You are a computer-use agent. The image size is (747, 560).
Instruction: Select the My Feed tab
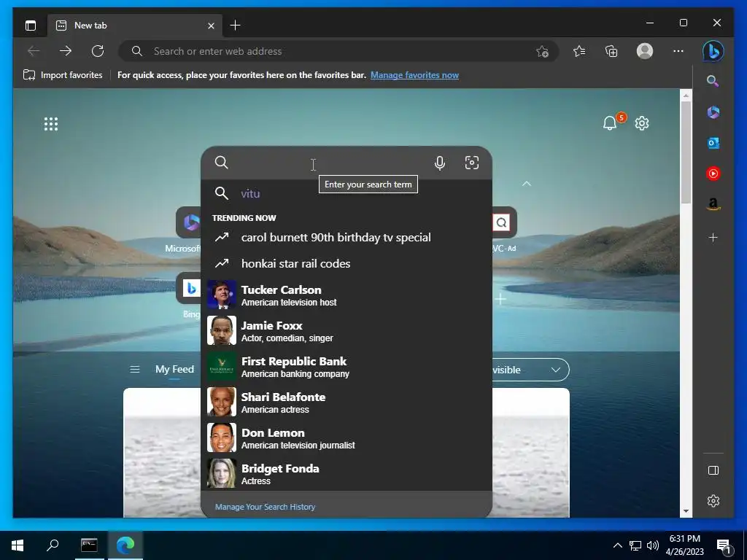point(174,369)
